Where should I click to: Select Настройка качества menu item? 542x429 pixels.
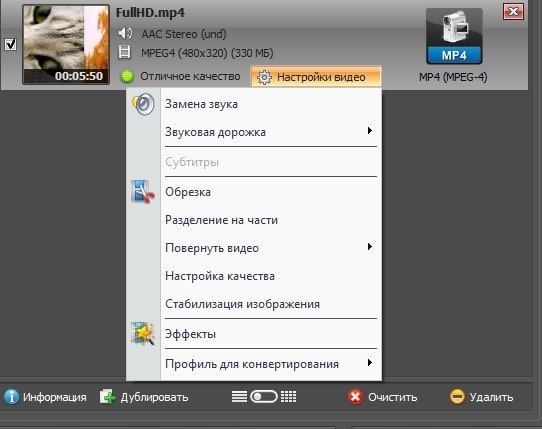(254, 276)
